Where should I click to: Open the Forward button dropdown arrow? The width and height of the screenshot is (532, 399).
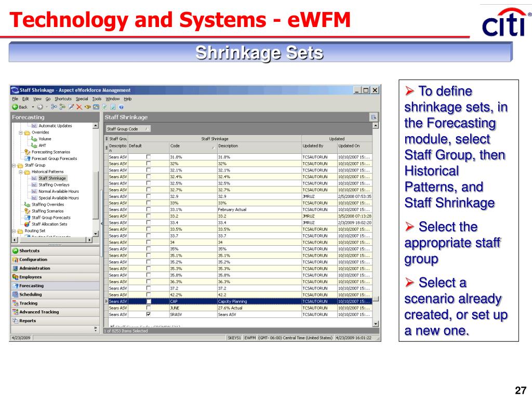click(x=46, y=107)
